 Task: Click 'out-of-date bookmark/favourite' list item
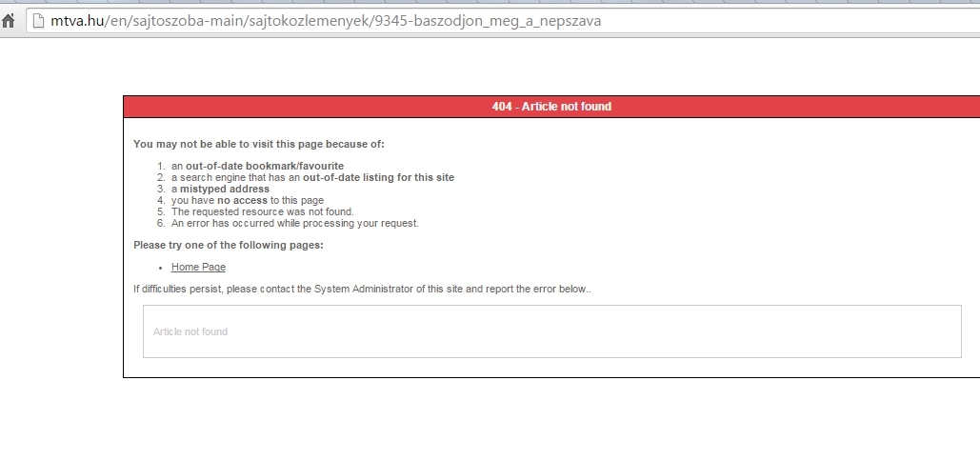tap(264, 166)
